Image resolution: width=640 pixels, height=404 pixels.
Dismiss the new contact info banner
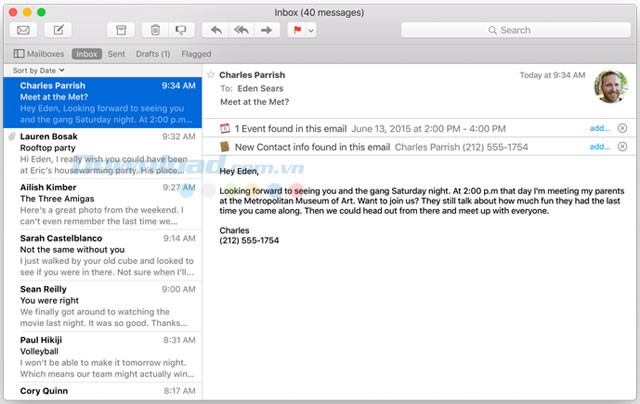click(622, 147)
